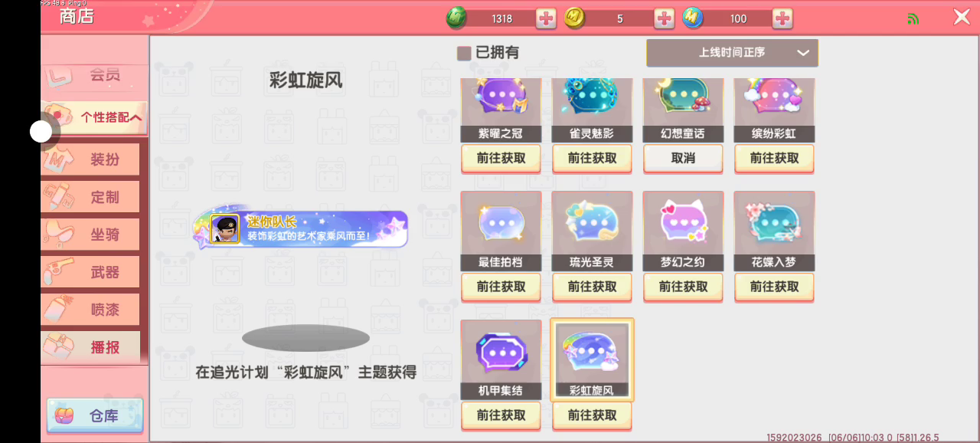Close the shop window

pos(962,17)
